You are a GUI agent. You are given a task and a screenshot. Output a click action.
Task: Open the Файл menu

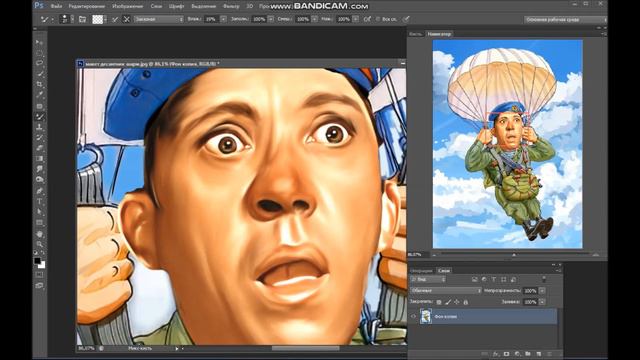56,6
